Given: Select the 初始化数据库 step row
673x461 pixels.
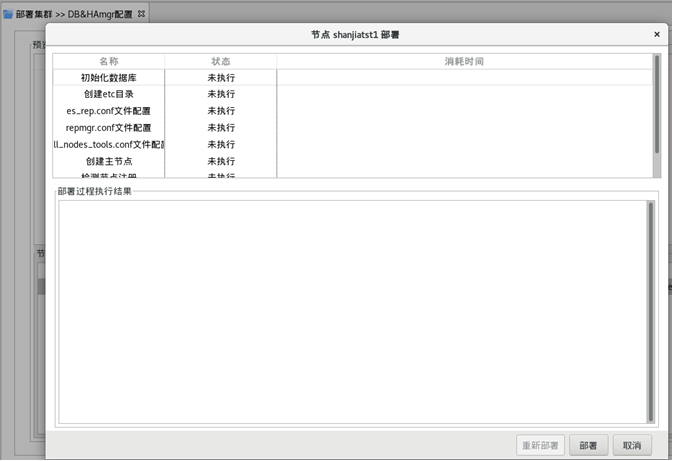Looking at the screenshot, I should tap(108, 77).
